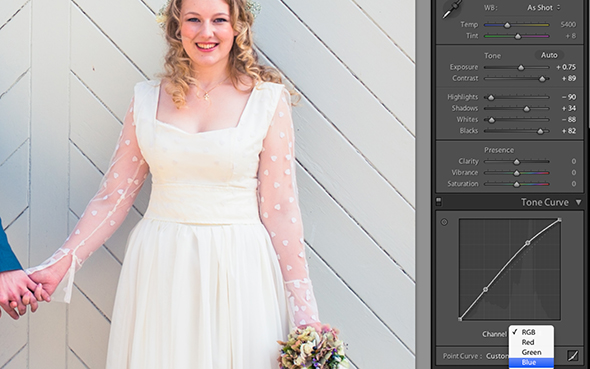
Task: Click the Saturation slider handle
Action: click(517, 185)
